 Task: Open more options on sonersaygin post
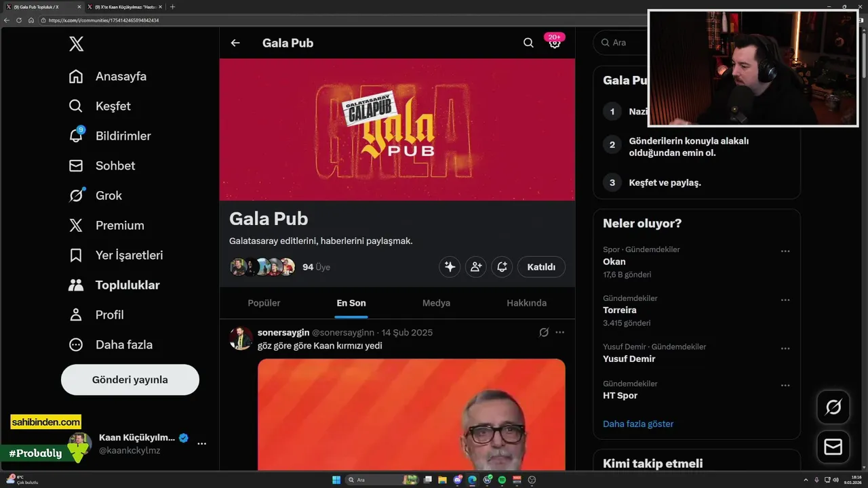(559, 333)
